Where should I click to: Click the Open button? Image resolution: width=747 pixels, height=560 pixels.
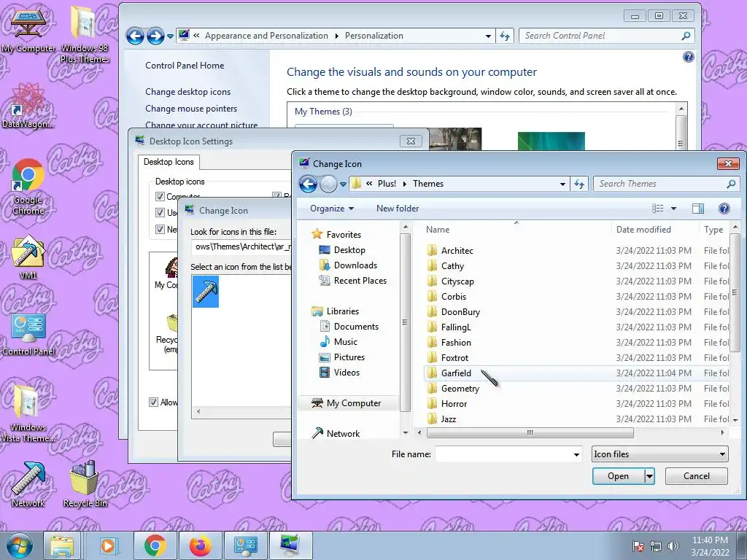pos(618,475)
